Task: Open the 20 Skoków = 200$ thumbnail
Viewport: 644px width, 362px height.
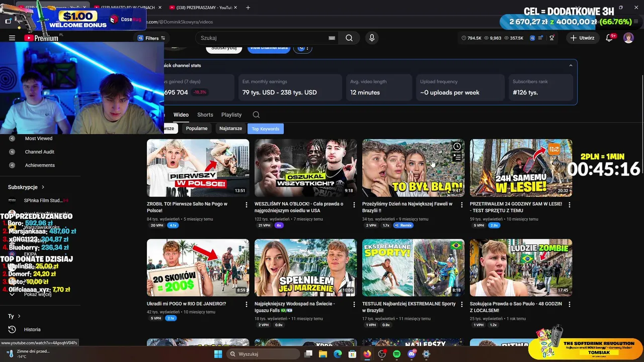Action: pos(198,267)
